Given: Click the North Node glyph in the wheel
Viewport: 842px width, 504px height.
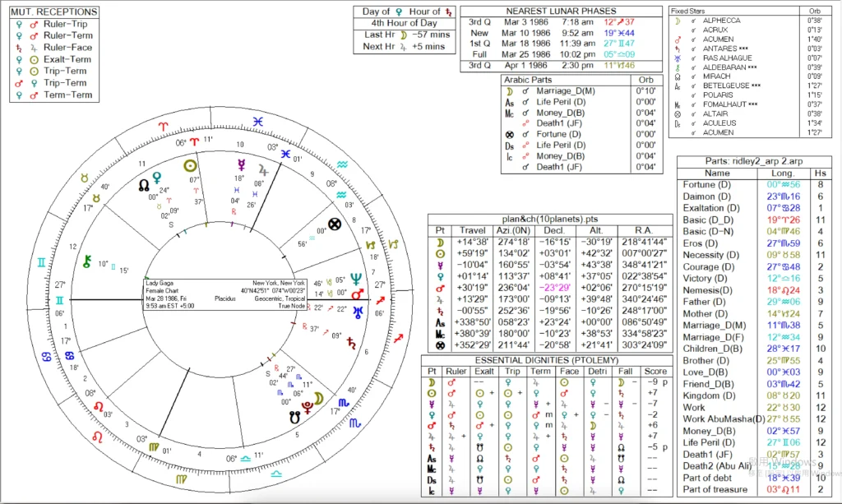Looking at the screenshot, I should point(145,185).
